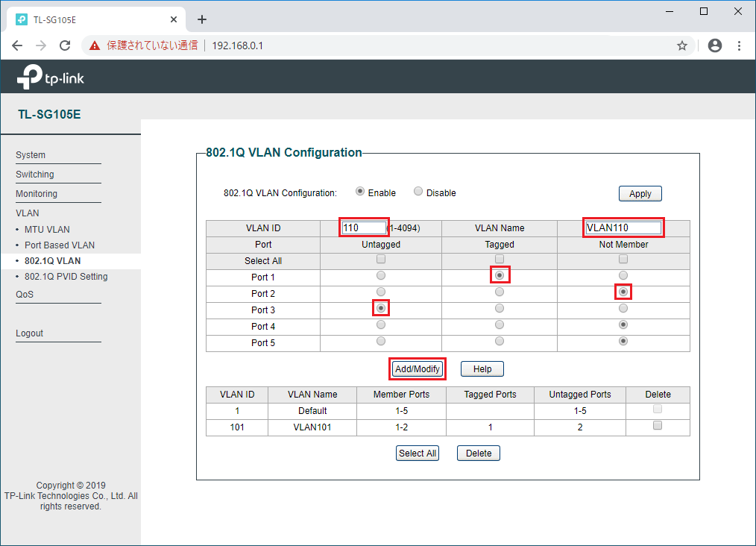
Task: Click the TL-SG105E model heading
Action: pos(49,114)
